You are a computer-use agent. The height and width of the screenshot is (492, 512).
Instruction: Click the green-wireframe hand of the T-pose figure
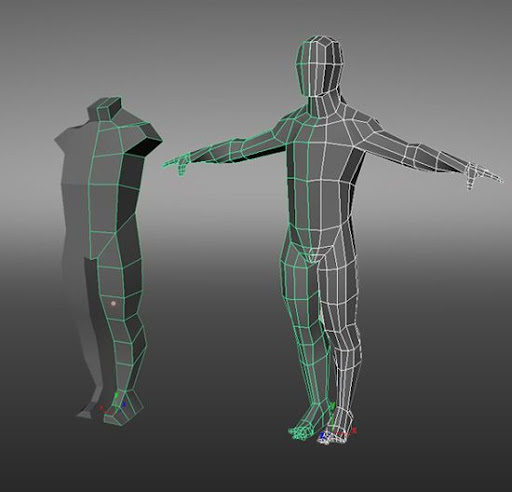point(177,165)
